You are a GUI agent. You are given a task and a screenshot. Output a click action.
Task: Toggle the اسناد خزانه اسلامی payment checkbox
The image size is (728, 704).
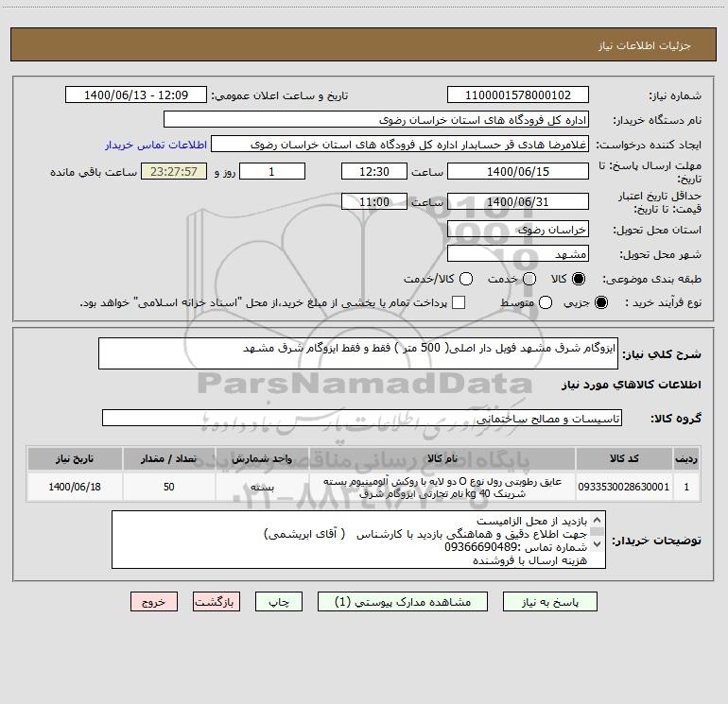459,302
